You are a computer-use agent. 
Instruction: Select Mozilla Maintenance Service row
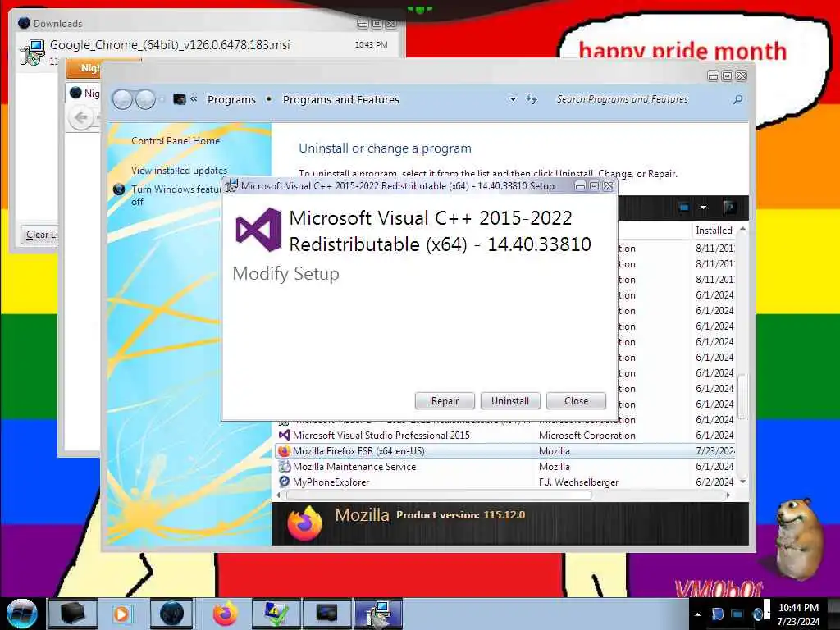(x=505, y=467)
